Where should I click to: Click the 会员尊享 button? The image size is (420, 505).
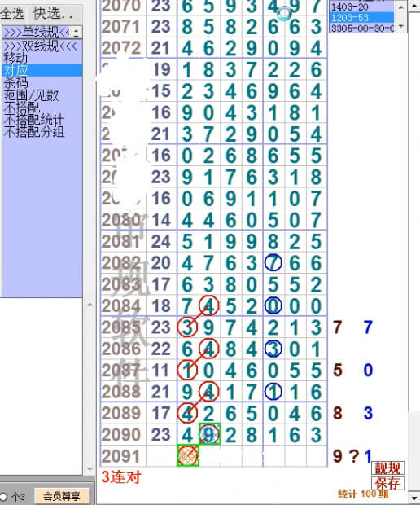pyautogui.click(x=62, y=496)
